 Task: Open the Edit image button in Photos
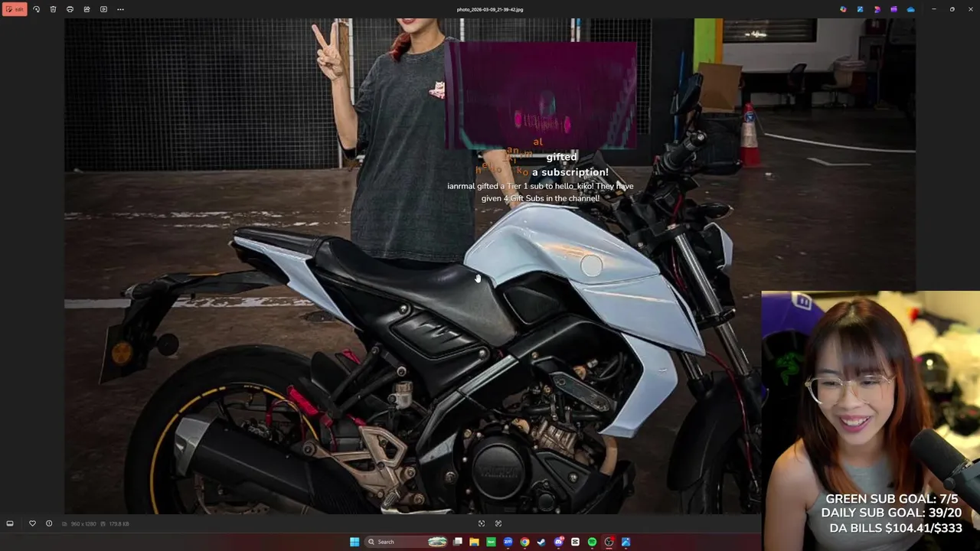15,9
